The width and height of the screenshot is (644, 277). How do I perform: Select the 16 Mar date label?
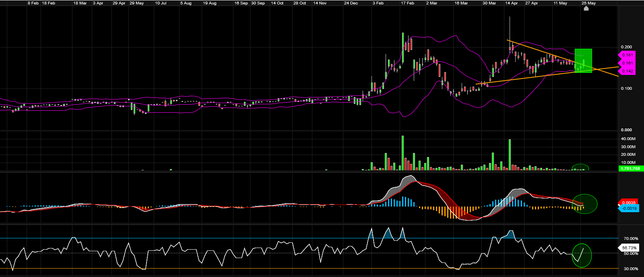pyautogui.click(x=461, y=3)
